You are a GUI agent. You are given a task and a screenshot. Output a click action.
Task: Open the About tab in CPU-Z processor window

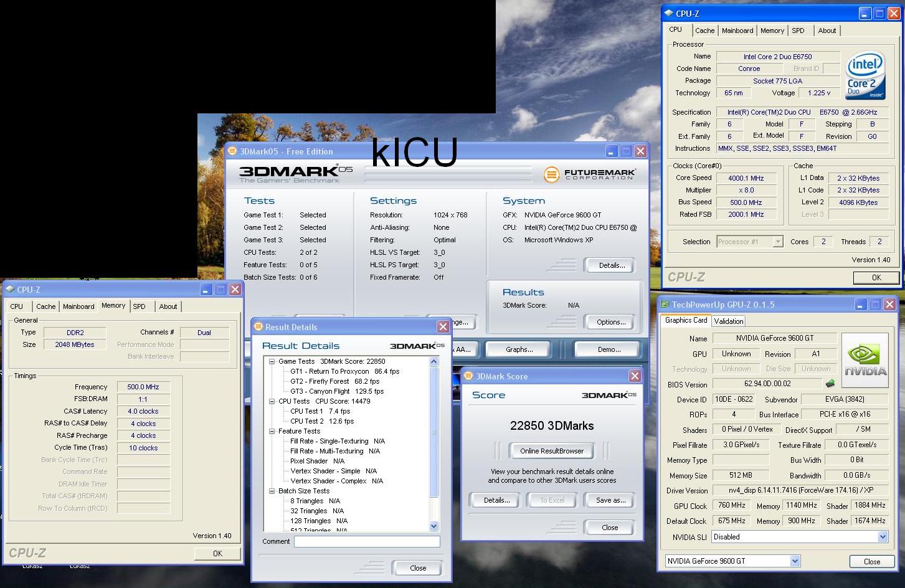coord(827,31)
